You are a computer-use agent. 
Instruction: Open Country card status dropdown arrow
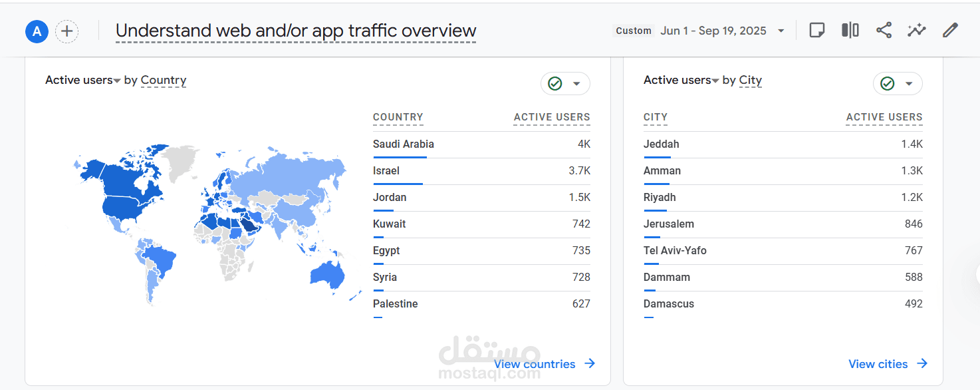click(x=576, y=84)
